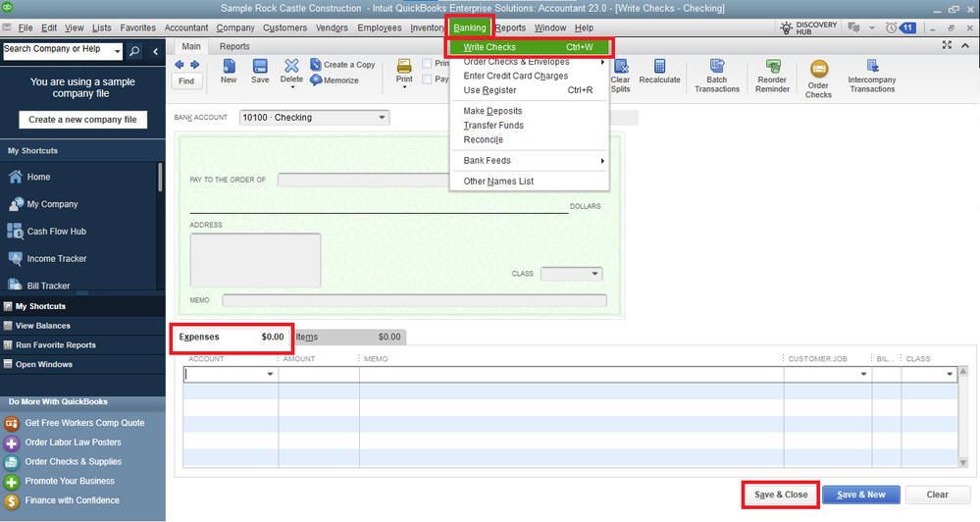Open the Account dropdown in expenses row
The width and height of the screenshot is (980, 522).
pyautogui.click(x=270, y=374)
